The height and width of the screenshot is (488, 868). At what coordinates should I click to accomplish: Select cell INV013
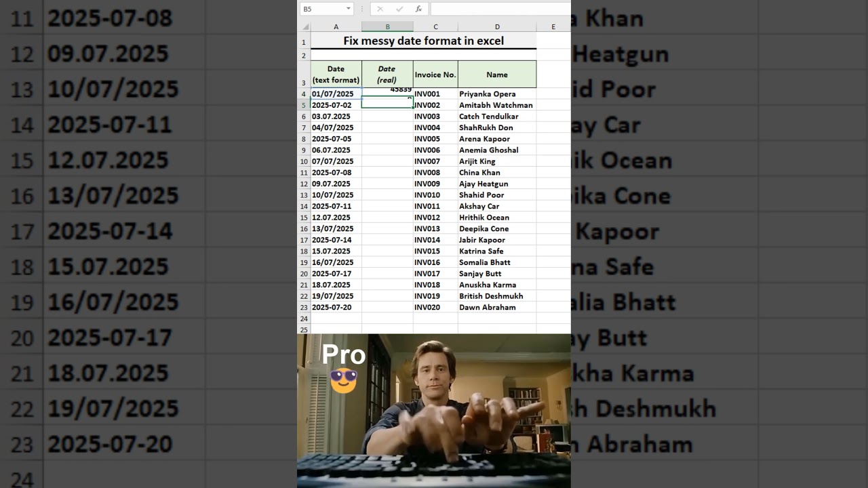pyautogui.click(x=435, y=228)
